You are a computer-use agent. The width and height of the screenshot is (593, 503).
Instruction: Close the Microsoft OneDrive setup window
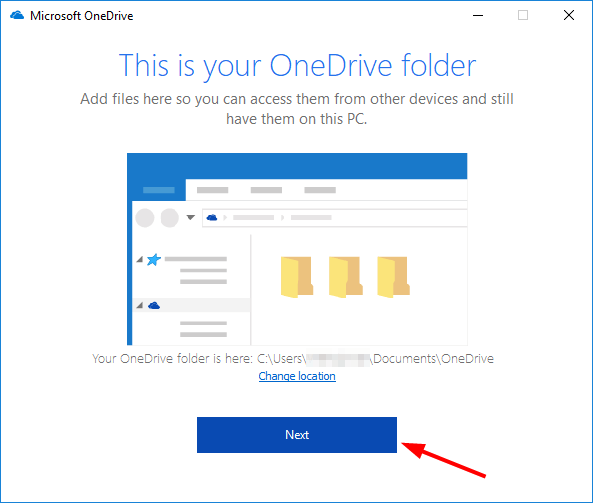[569, 16]
